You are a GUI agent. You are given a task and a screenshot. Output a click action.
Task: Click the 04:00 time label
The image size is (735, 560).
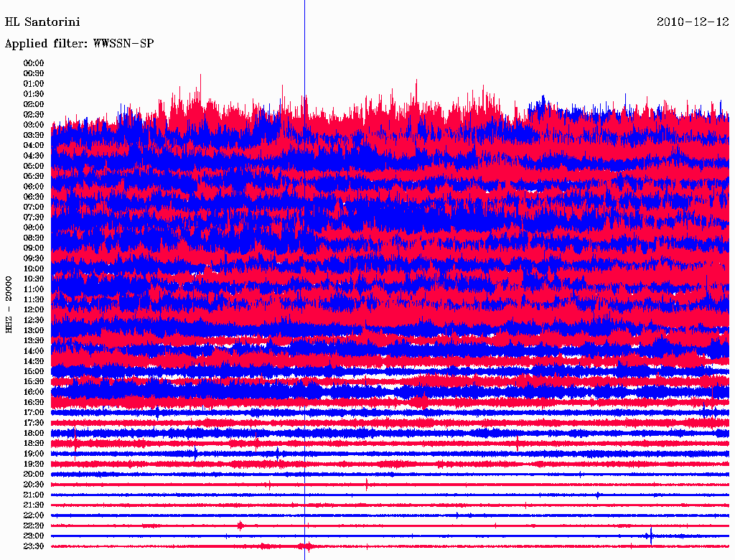(34, 146)
